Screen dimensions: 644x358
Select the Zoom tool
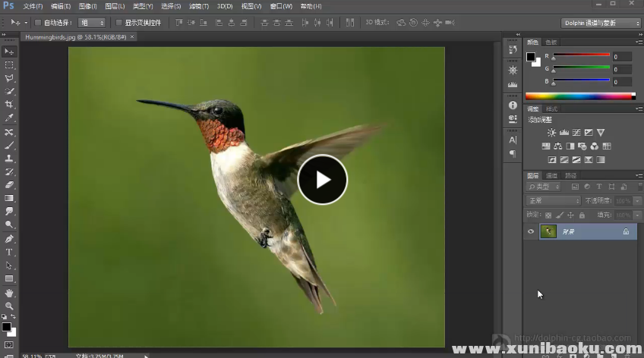9,306
